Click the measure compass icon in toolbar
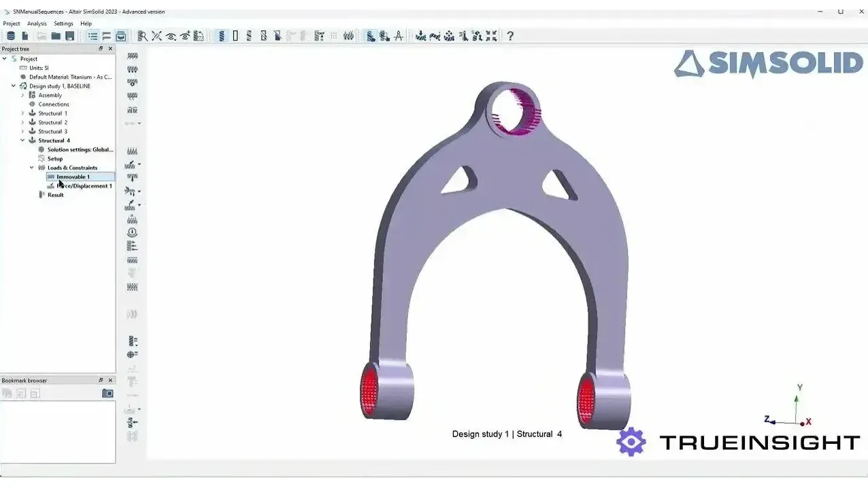This screenshot has width=868, height=488. [399, 36]
